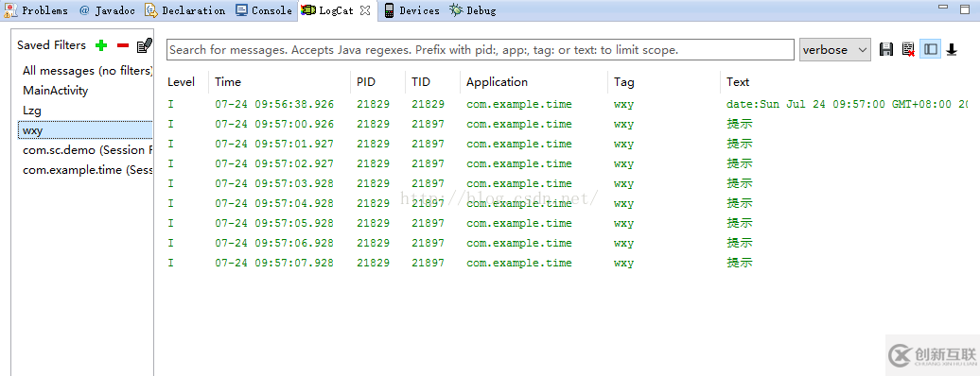Enable scroll lock down-arrow icon
This screenshot has width=980, height=376.
952,49
